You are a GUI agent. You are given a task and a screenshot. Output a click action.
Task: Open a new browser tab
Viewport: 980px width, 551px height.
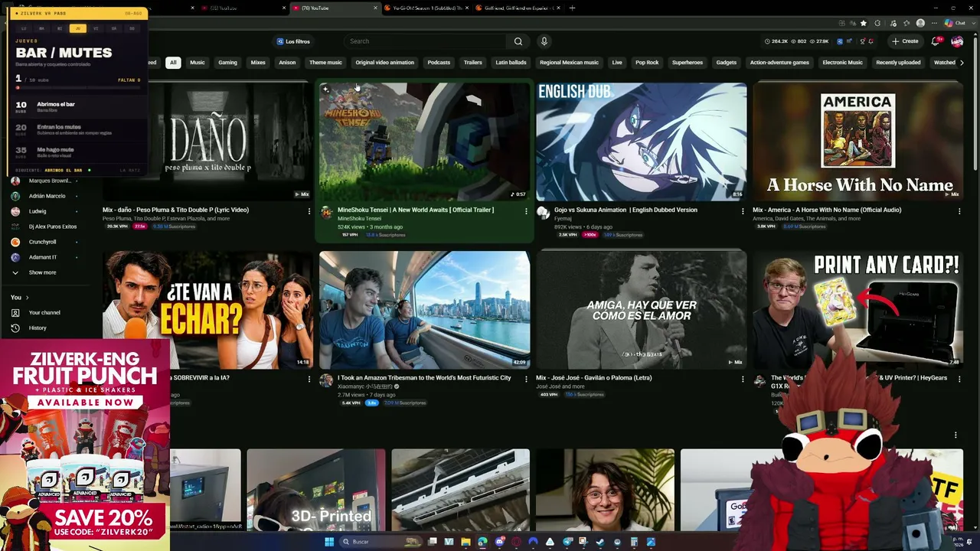click(x=572, y=8)
